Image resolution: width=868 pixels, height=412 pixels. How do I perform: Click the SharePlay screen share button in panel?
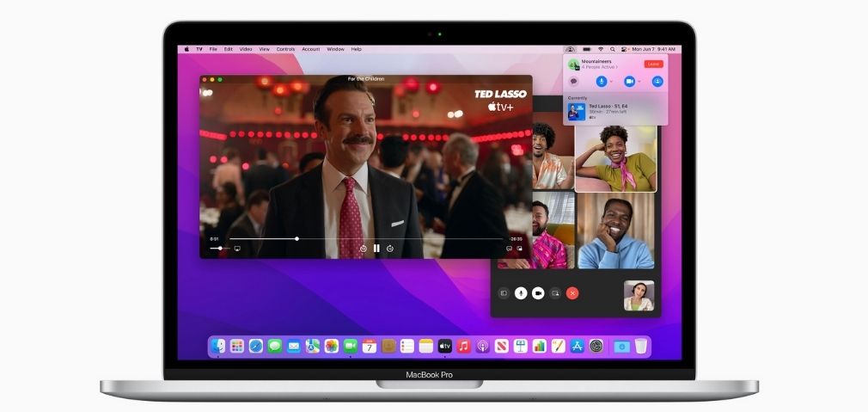pos(657,82)
